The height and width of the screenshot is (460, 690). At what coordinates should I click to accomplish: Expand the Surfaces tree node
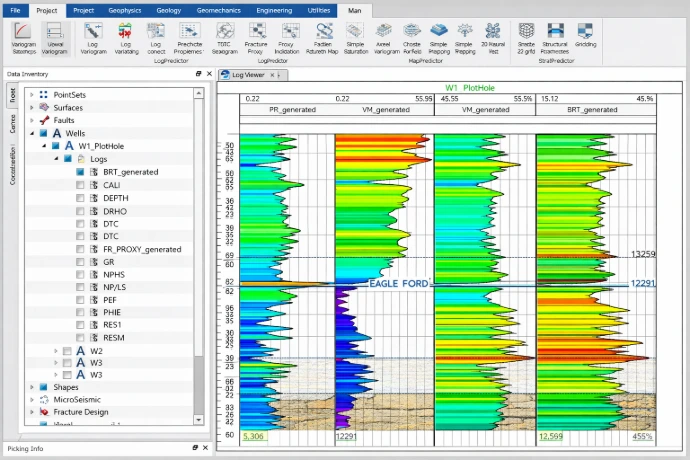(32, 107)
